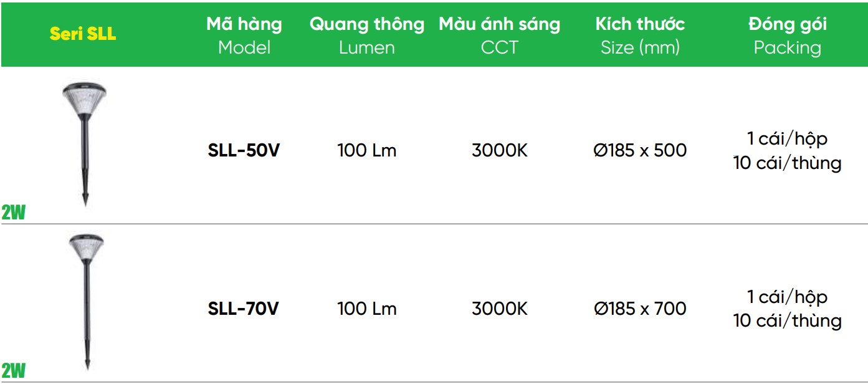Select the Seri SLL header label
The image size is (868, 384).
point(82,34)
